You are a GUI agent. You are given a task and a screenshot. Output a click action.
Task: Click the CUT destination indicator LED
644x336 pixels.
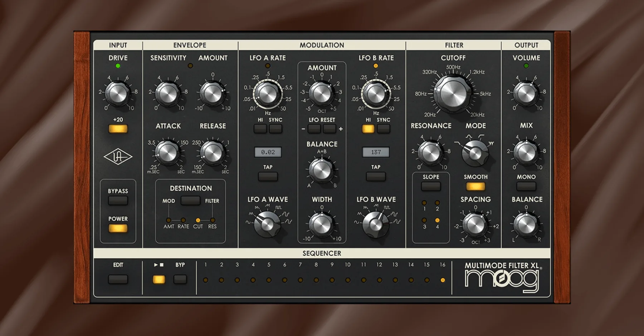[198, 220]
